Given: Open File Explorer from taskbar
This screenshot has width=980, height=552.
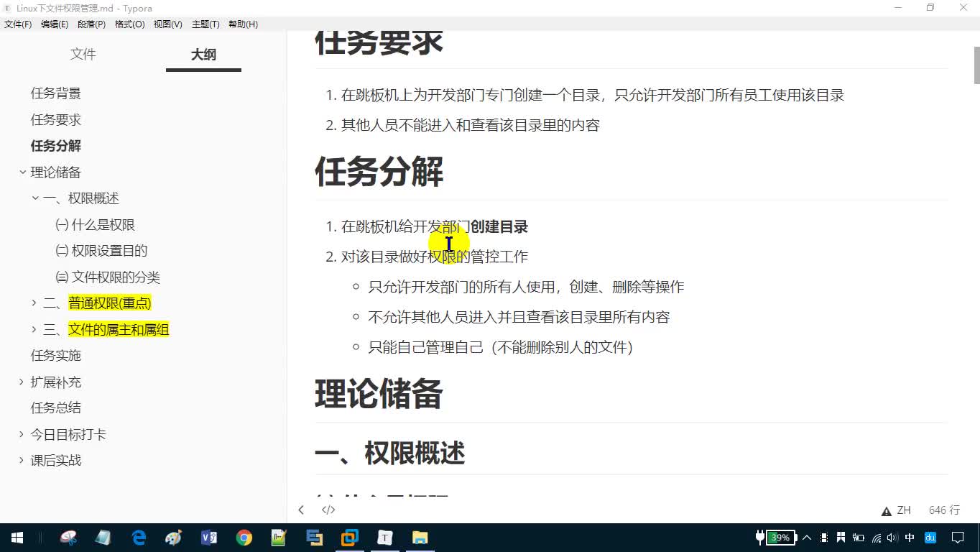Looking at the screenshot, I should point(420,538).
